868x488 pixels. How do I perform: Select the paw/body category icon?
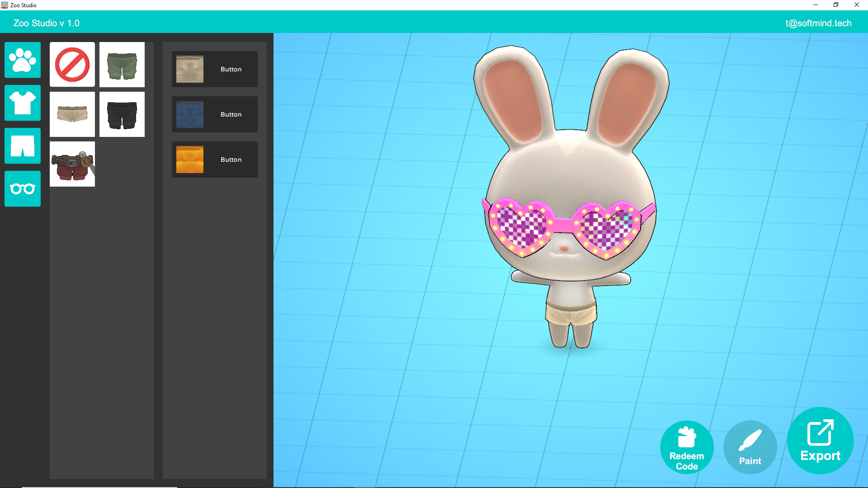click(x=22, y=60)
